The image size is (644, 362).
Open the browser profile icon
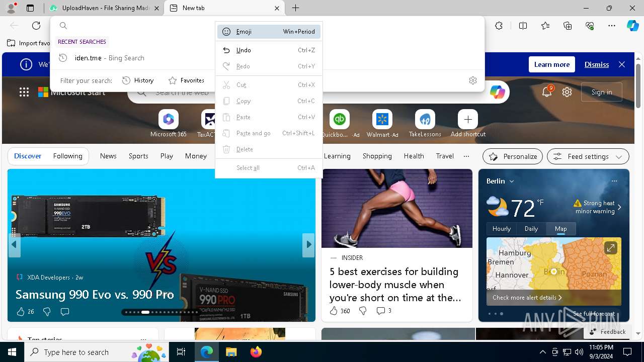pyautogui.click(x=11, y=8)
